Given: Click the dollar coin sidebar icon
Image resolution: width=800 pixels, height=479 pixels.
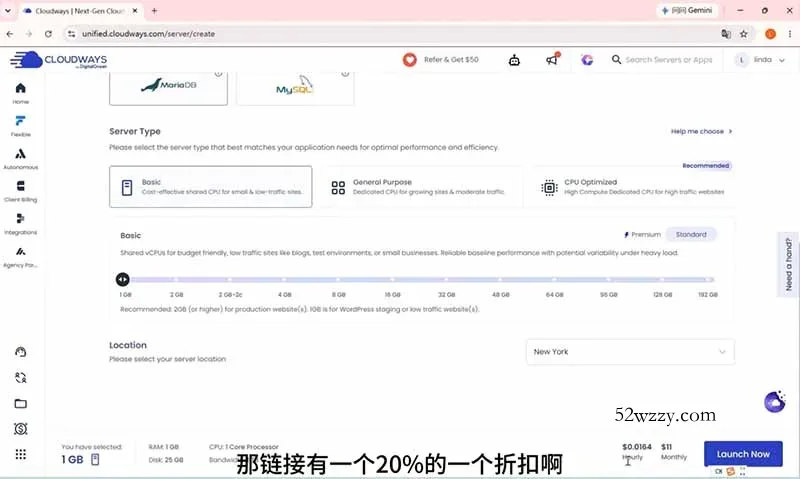Looking at the screenshot, I should point(20,429).
